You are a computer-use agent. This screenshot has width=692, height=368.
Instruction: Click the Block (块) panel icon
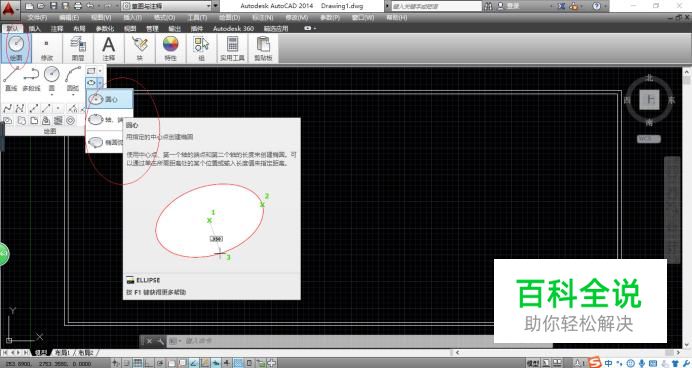139,48
